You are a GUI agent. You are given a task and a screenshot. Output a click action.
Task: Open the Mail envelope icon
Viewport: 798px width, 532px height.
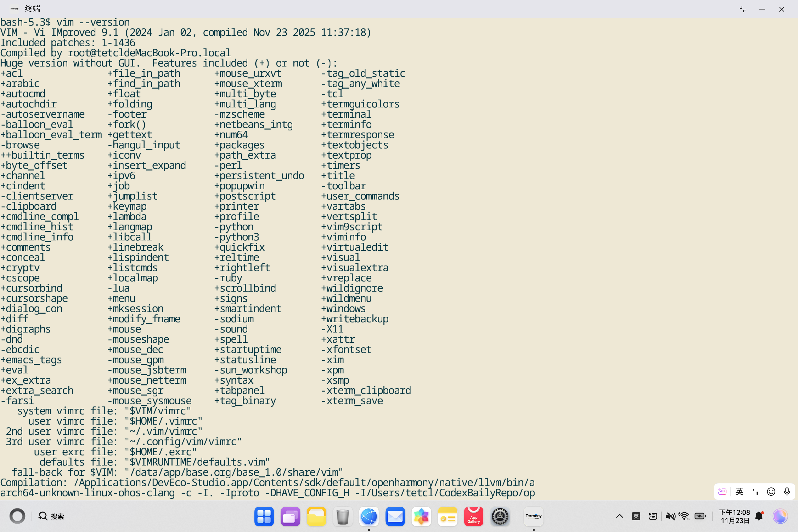[x=395, y=516]
